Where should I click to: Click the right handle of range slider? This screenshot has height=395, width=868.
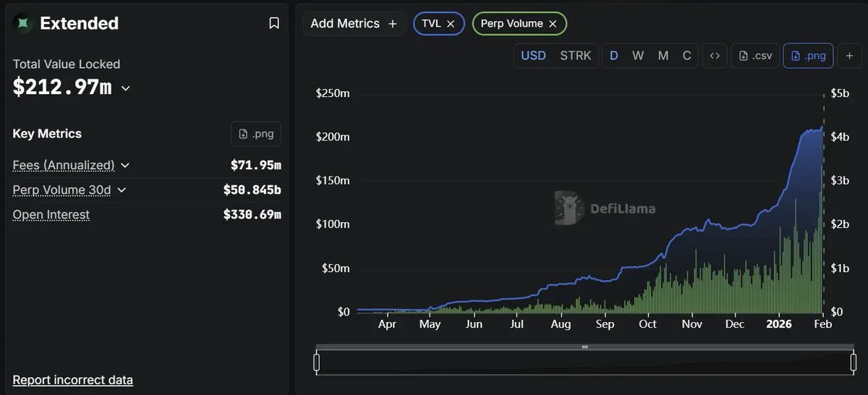854,362
